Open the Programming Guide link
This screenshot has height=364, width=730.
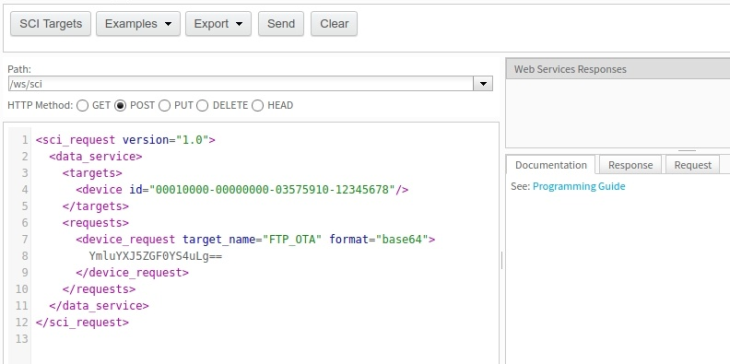pyautogui.click(x=579, y=187)
